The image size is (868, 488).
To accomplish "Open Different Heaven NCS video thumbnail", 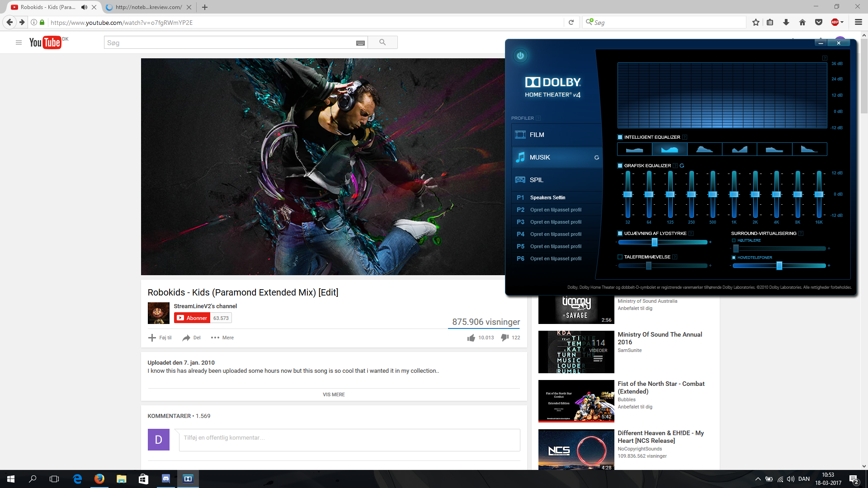I will pos(576,450).
